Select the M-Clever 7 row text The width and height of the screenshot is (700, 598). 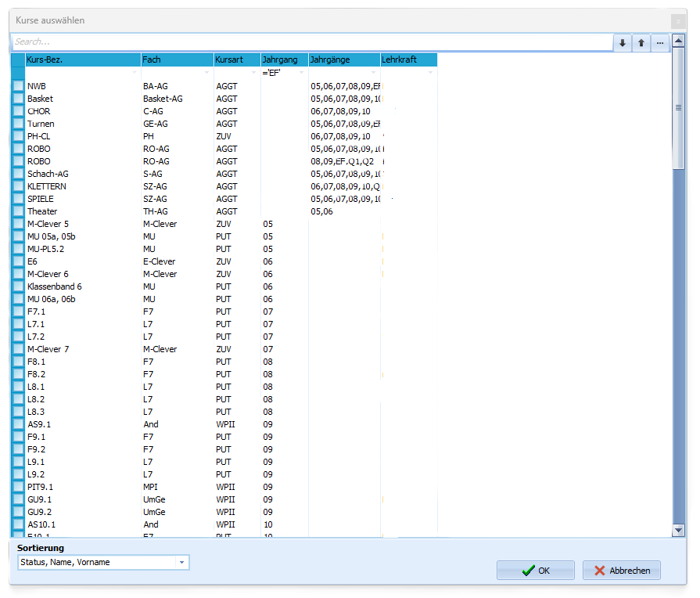tap(48, 349)
